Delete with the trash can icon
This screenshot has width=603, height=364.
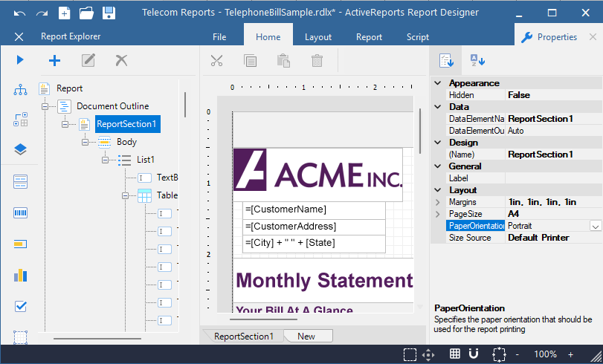coord(317,60)
